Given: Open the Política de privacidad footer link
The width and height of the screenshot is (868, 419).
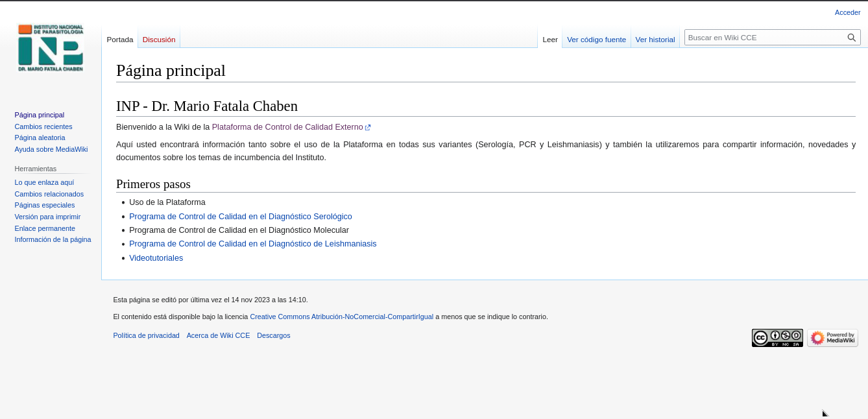Looking at the screenshot, I should 146,335.
